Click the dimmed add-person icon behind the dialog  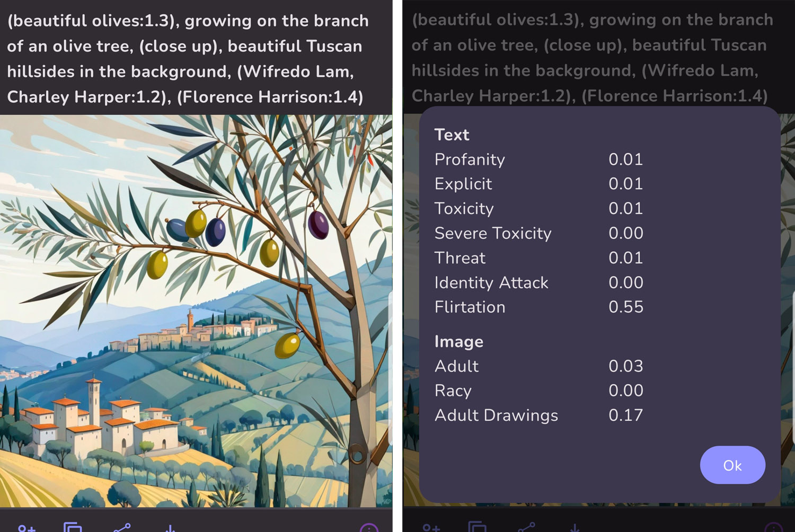pyautogui.click(x=431, y=528)
